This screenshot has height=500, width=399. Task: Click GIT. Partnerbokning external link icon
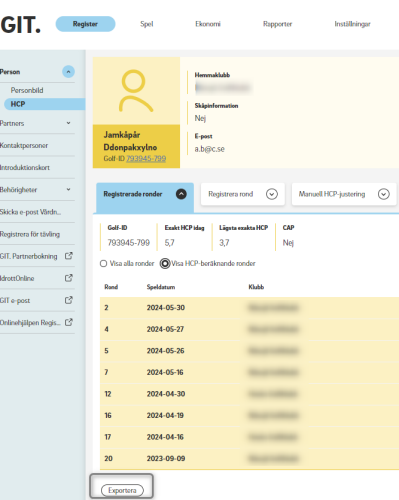(69, 256)
